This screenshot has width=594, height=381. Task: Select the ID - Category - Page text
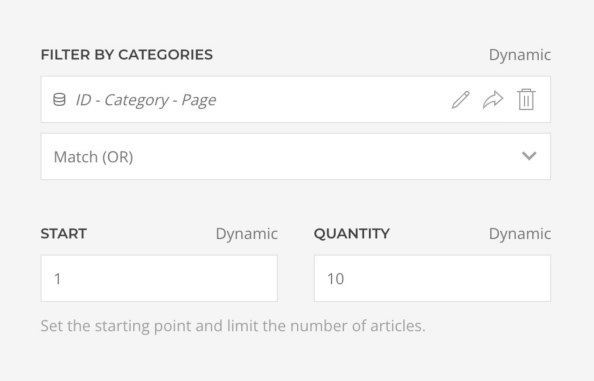pos(146,100)
